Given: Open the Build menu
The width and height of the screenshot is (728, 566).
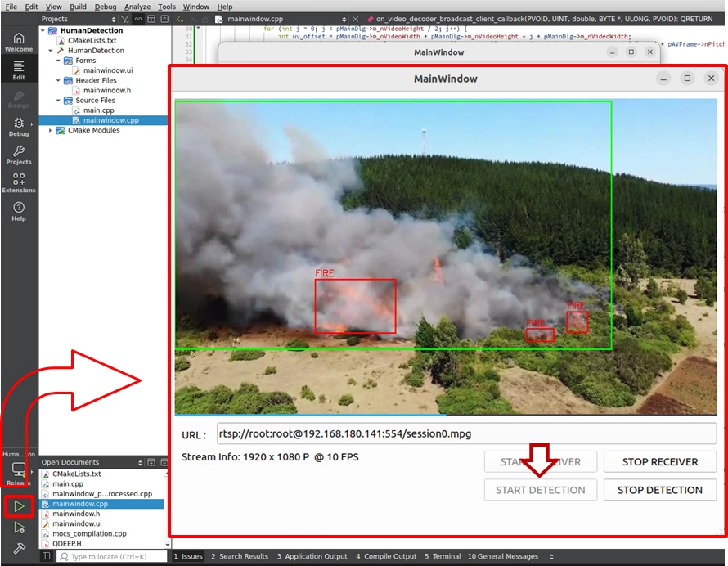Looking at the screenshot, I should coord(78,7).
